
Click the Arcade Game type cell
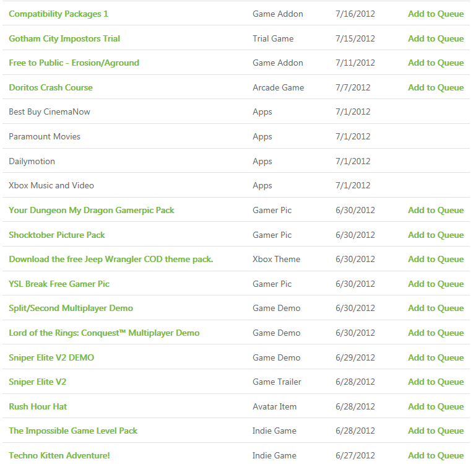click(x=278, y=87)
